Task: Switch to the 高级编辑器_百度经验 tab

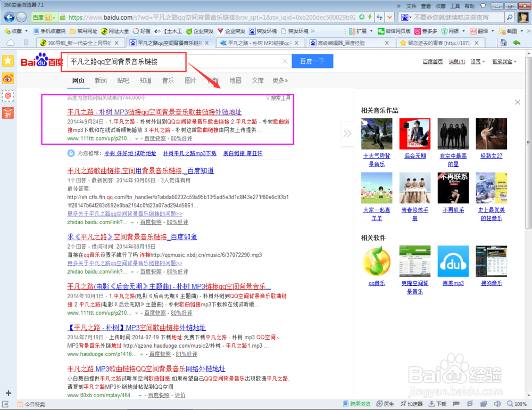Action: 350,43
